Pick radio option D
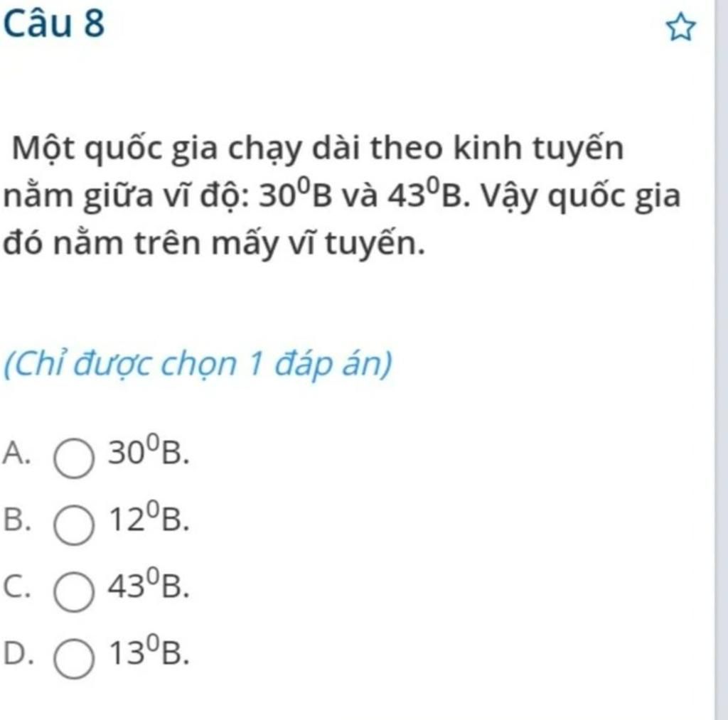The image size is (728, 720). [74, 659]
